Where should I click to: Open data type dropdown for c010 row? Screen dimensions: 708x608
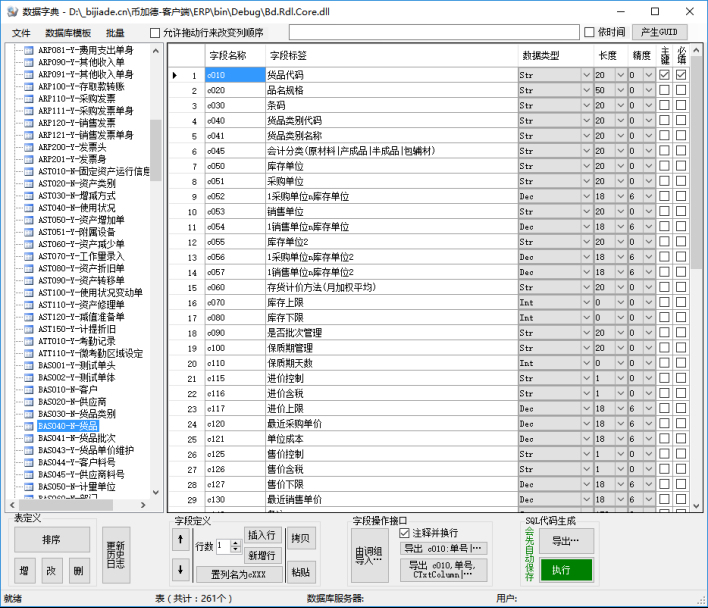[587, 75]
